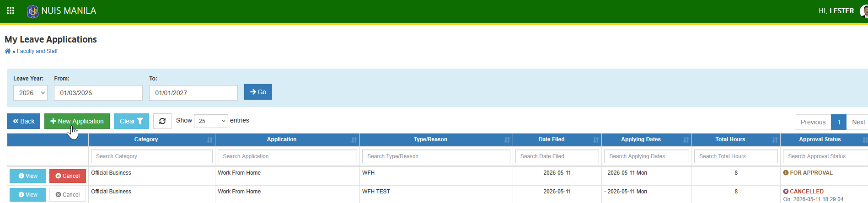Go to page 1 in pagination
868x203 pixels.
(839, 122)
